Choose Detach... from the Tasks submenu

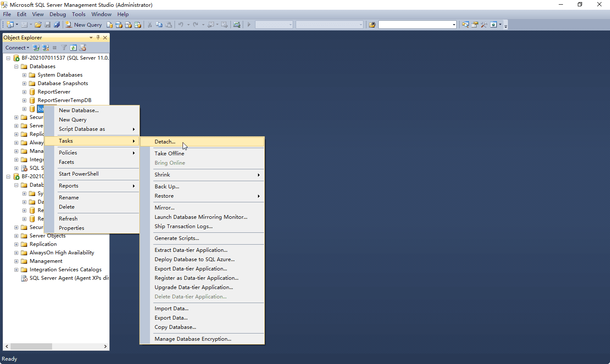[202, 142]
